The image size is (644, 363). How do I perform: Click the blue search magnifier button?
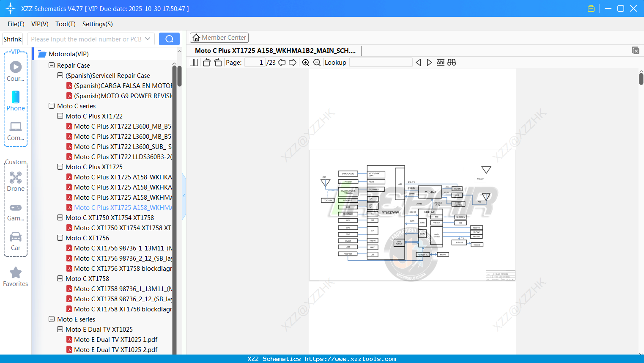click(x=169, y=39)
